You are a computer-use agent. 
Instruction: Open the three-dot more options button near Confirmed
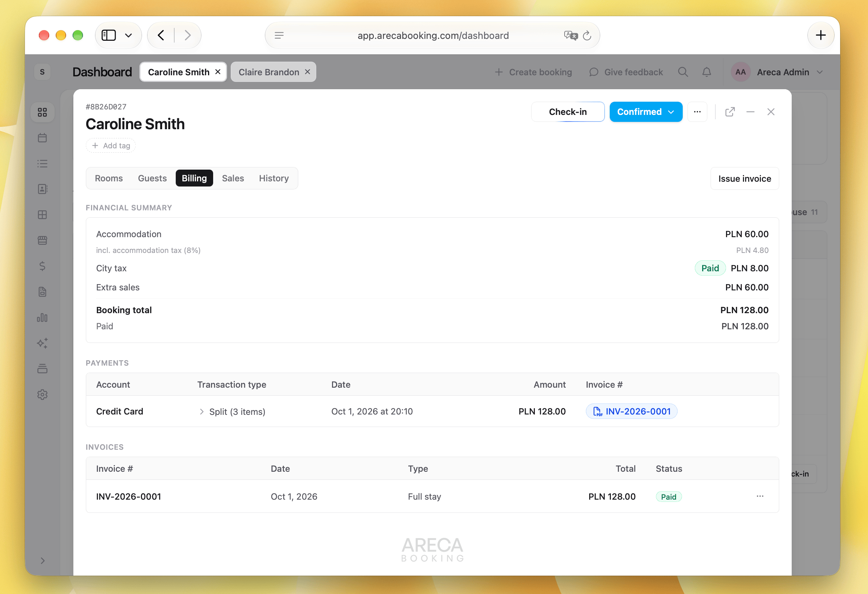coord(697,112)
